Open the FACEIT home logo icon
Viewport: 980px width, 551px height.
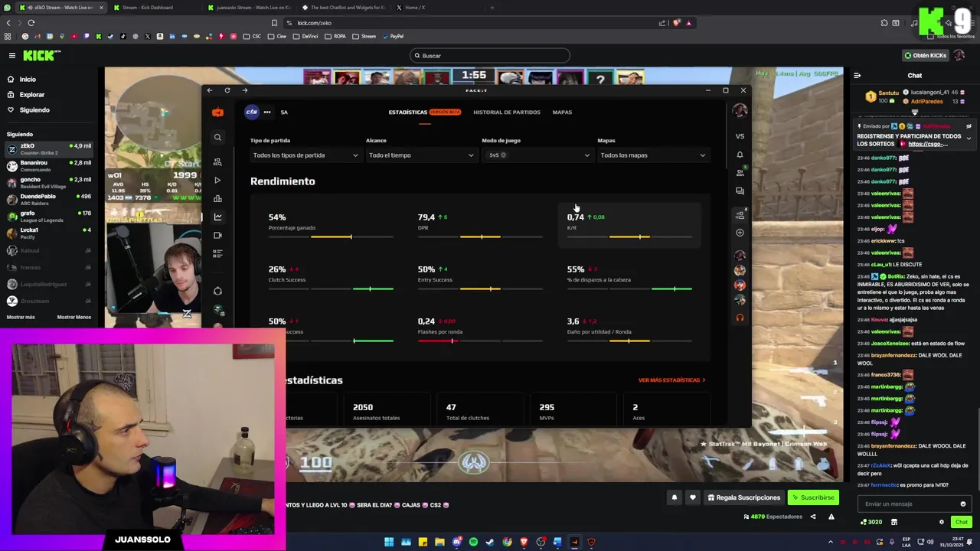pos(217,112)
